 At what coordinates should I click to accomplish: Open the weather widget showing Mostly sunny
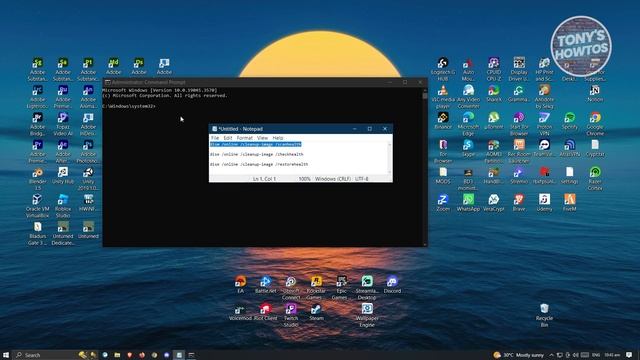(518, 355)
